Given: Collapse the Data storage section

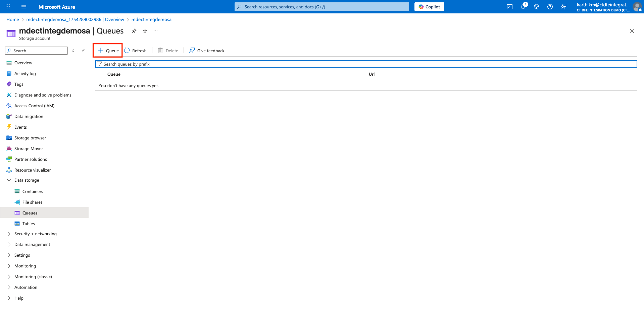Looking at the screenshot, I should 9,180.
